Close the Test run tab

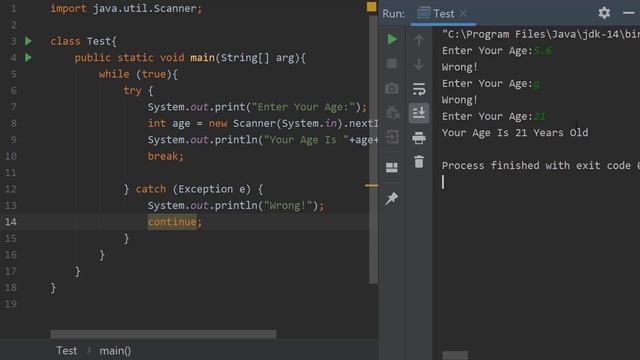pyautogui.click(x=463, y=13)
